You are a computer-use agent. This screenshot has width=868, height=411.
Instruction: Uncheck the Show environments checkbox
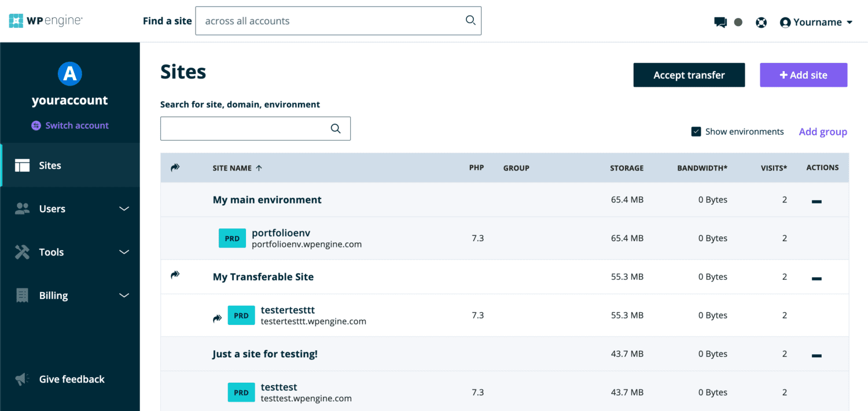coord(696,131)
